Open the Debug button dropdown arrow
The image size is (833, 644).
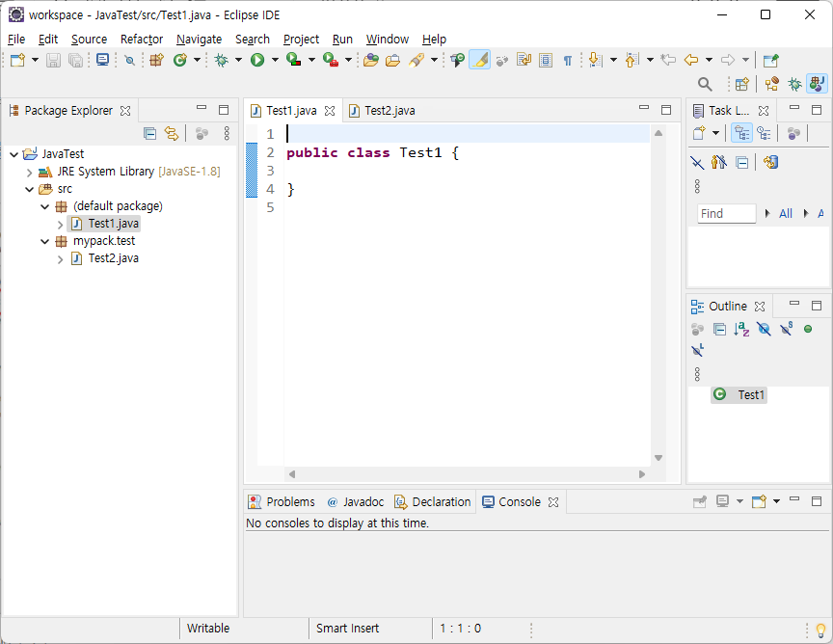tap(238, 60)
